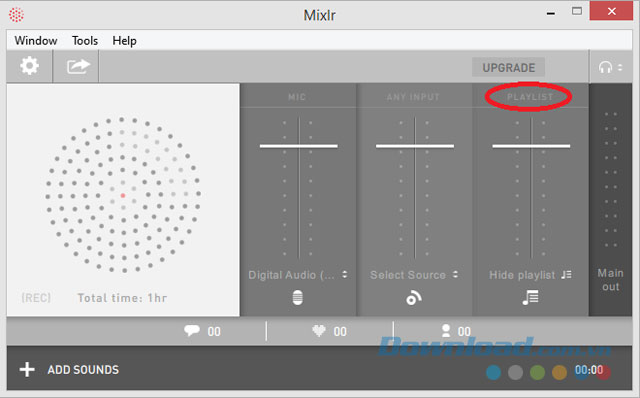This screenshot has height=398, width=640.
Task: Open Select Source dropdown
Action: pos(414,275)
